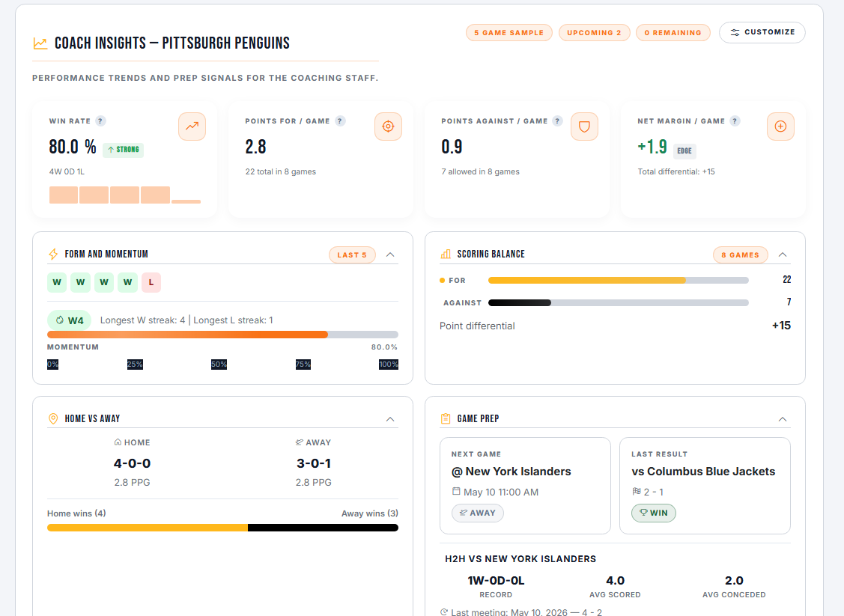Screen dimensions: 844x616
Task: Click the 4-0-0 home record
Action: pyautogui.click(x=132, y=463)
